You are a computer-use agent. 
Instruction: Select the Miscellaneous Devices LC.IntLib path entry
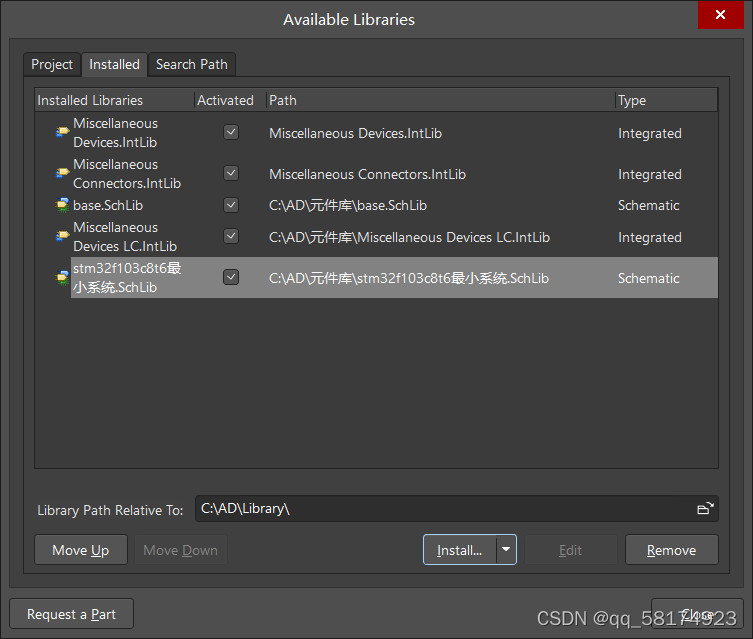pos(409,237)
